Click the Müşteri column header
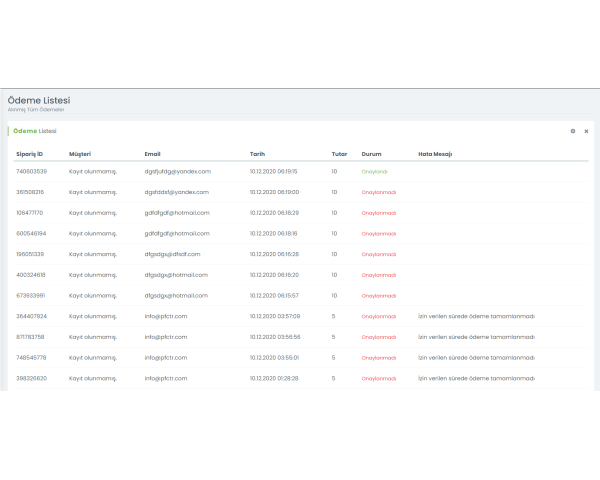Image resolution: width=600 pixels, height=480 pixels. 80,154
